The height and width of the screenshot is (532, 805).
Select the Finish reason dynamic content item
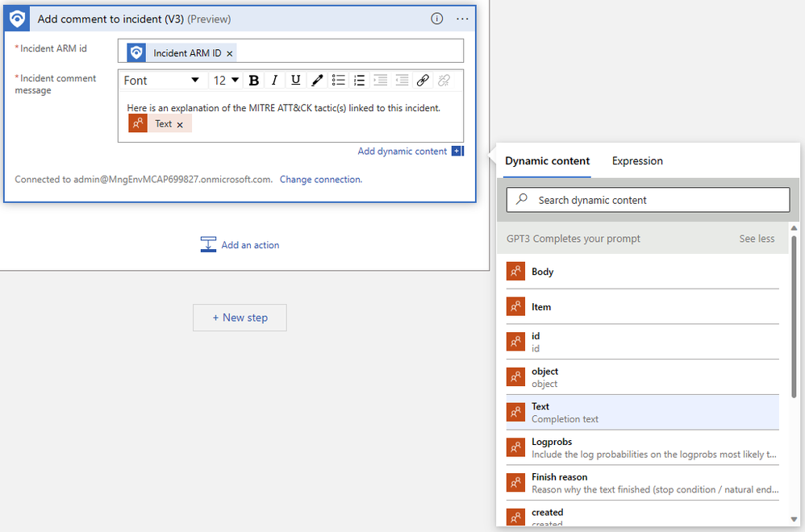pos(642,484)
